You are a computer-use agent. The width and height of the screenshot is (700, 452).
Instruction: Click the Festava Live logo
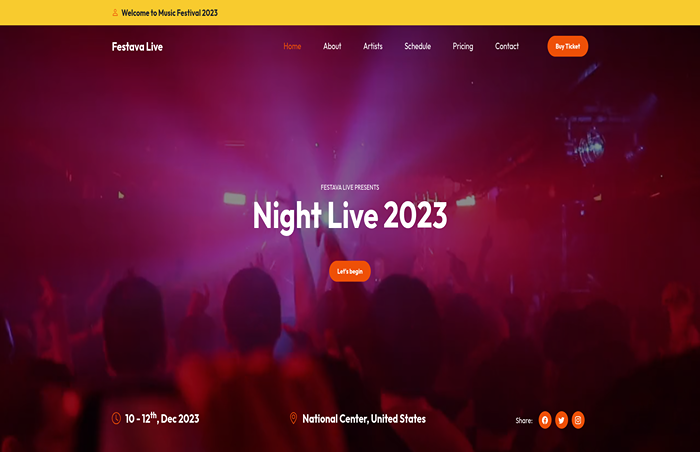pyautogui.click(x=137, y=46)
